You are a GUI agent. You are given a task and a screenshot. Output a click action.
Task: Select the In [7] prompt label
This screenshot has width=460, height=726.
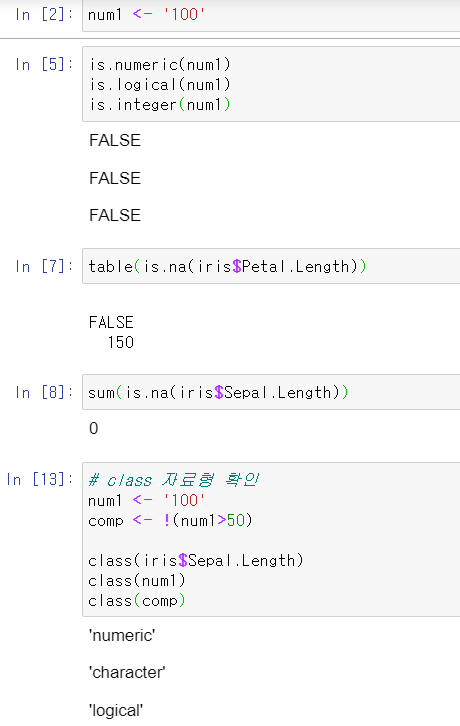pos(44,266)
